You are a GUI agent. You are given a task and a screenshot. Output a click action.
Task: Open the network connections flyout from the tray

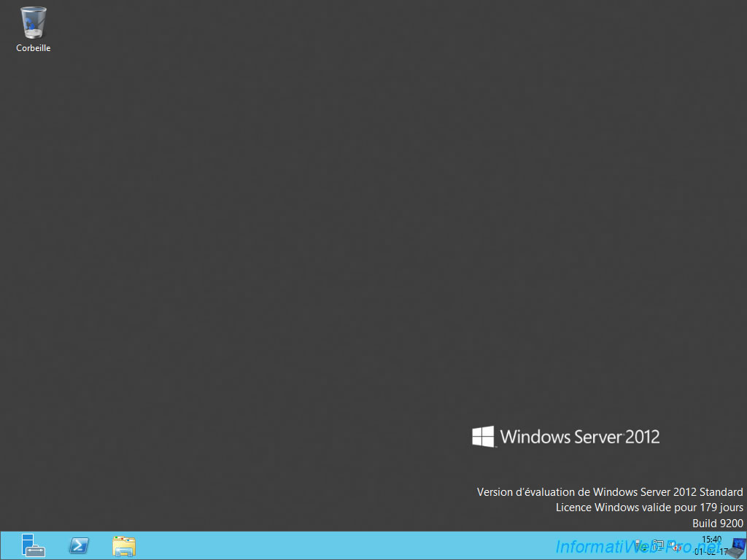(657, 545)
